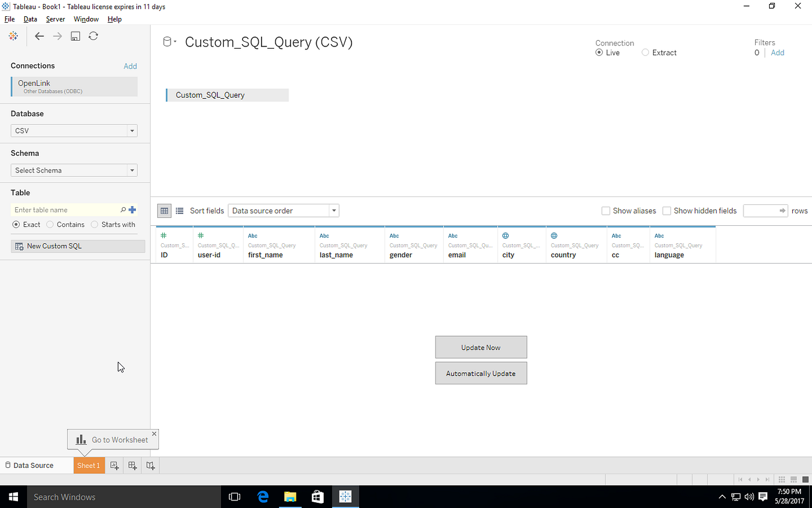Switch to metadata list view beside grid icon
The width and height of the screenshot is (812, 508).
click(x=180, y=210)
